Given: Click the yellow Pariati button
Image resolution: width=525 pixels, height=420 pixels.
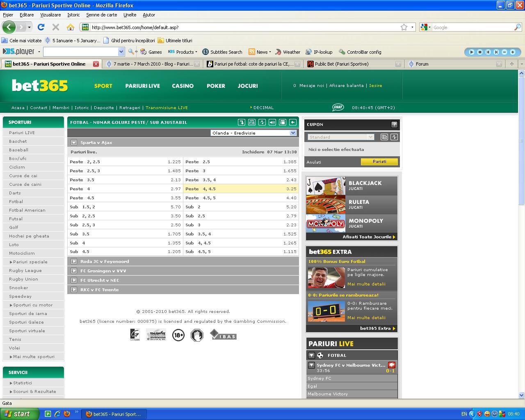Looking at the screenshot, I should [379, 162].
